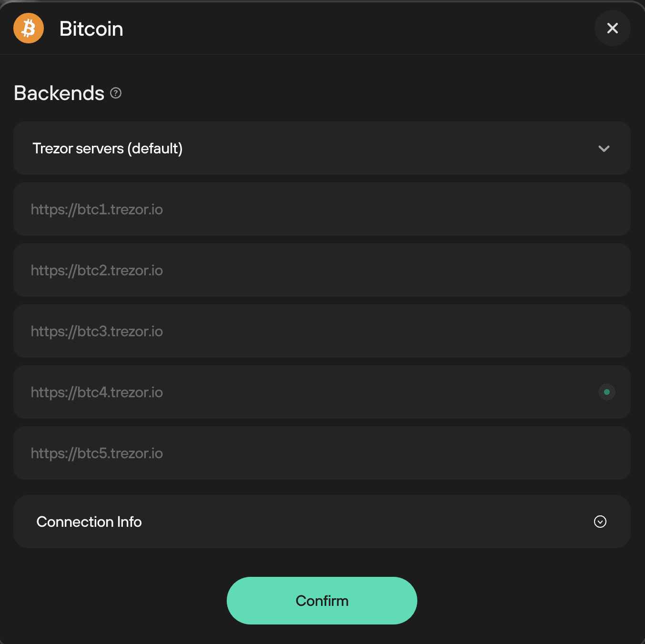Confirm the backend settings
The width and height of the screenshot is (645, 644).
[x=322, y=601]
